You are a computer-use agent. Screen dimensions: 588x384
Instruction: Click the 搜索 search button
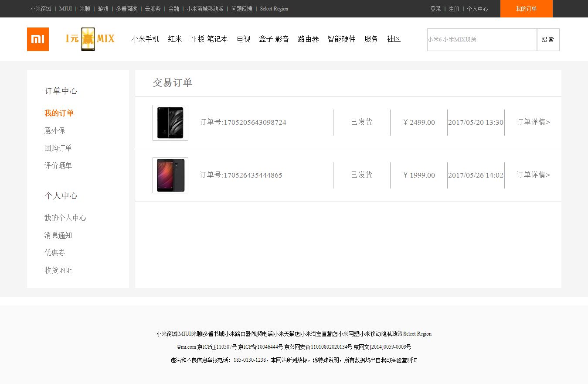548,40
